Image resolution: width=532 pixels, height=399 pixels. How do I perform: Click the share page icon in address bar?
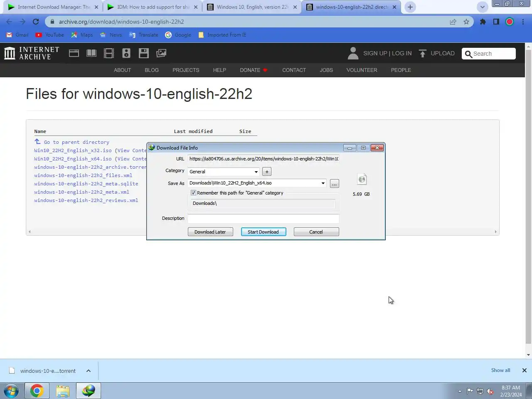[453, 22]
